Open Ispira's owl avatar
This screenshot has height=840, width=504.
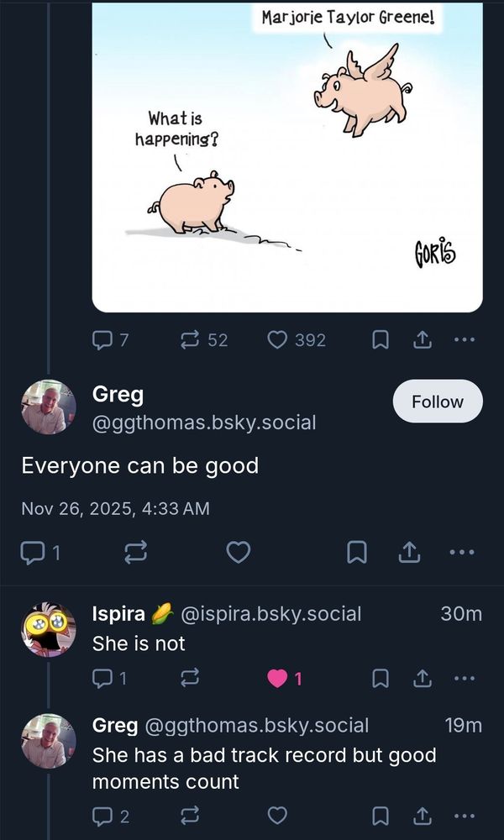pyautogui.click(x=48, y=629)
